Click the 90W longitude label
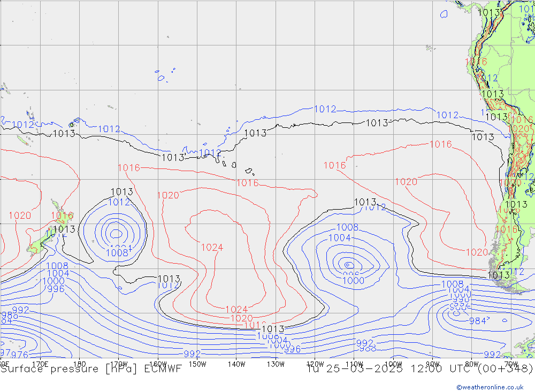The height and width of the screenshot is (392, 535). pos(433,364)
